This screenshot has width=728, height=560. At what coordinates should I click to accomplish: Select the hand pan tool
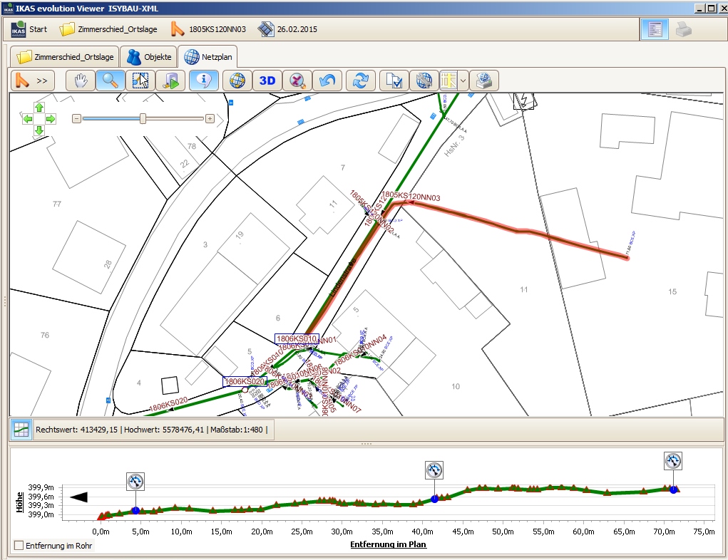pyautogui.click(x=81, y=81)
